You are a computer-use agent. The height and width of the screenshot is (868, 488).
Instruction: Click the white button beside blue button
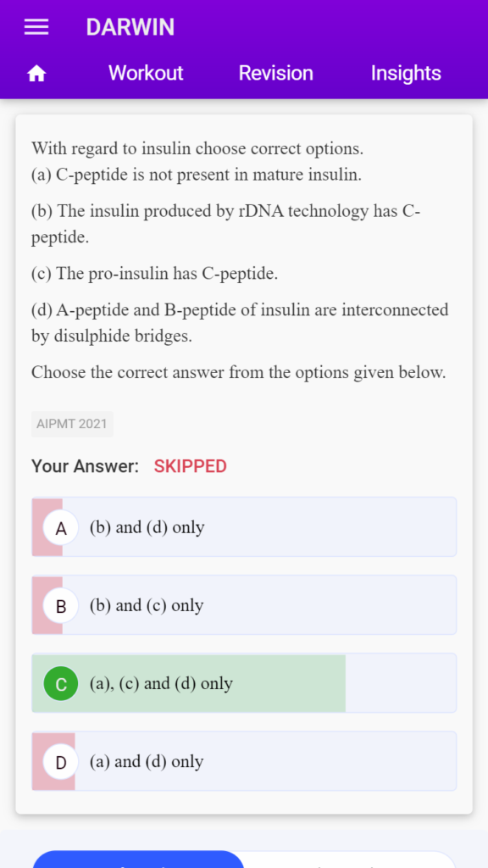coord(350,860)
